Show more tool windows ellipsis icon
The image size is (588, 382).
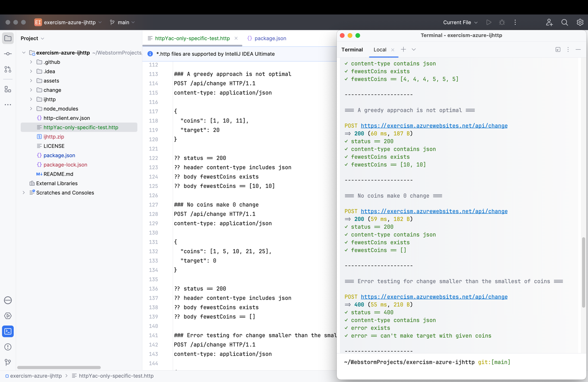click(x=8, y=105)
